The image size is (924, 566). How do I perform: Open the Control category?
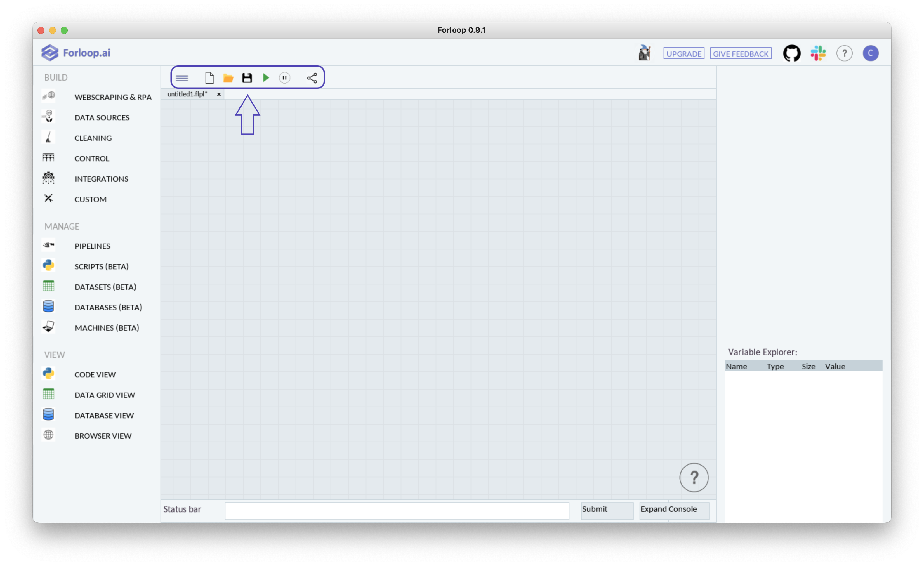[x=92, y=158]
